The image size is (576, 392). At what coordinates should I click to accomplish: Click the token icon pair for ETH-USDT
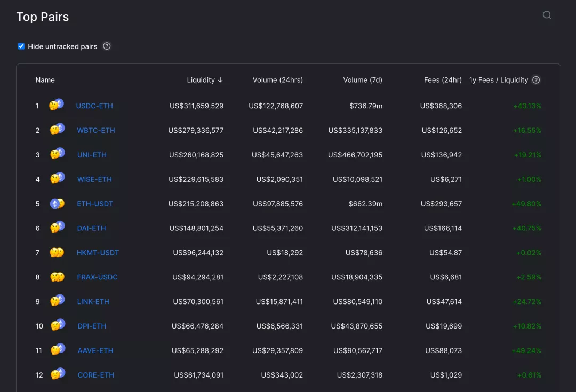click(x=57, y=204)
